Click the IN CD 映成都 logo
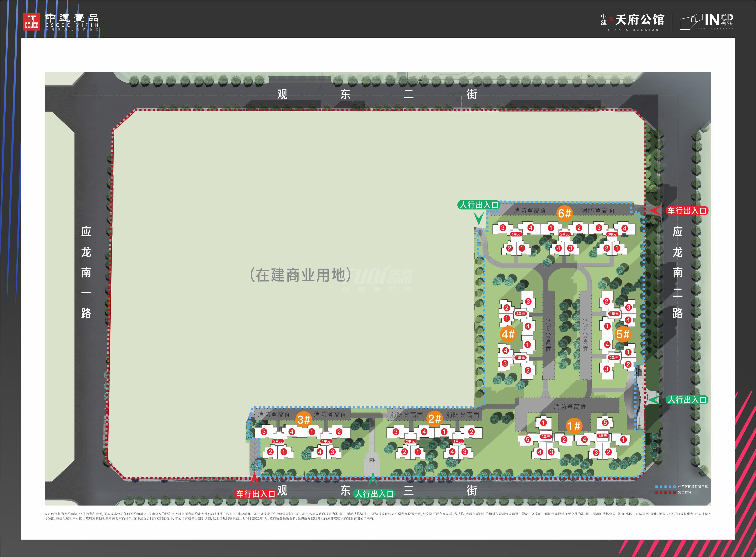The height and width of the screenshot is (557, 756). pyautogui.click(x=707, y=22)
